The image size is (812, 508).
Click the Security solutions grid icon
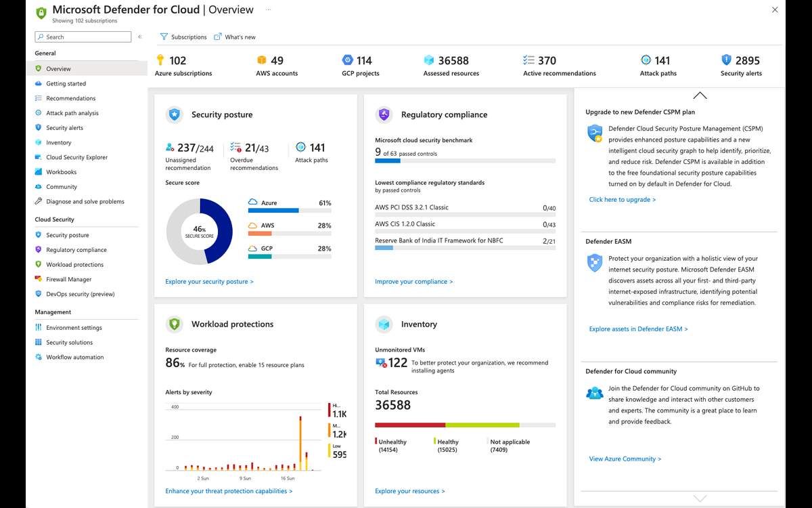point(39,342)
